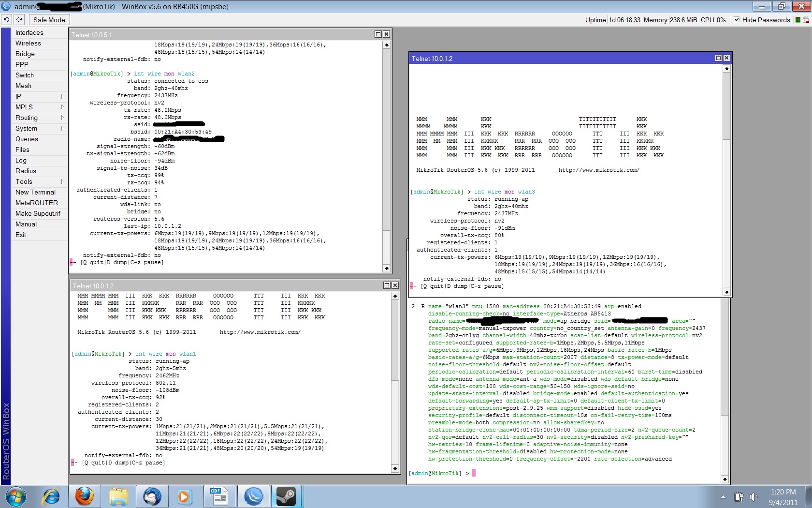Click the power icon in system tray
812x508 pixels.
pyautogui.click(x=739, y=497)
